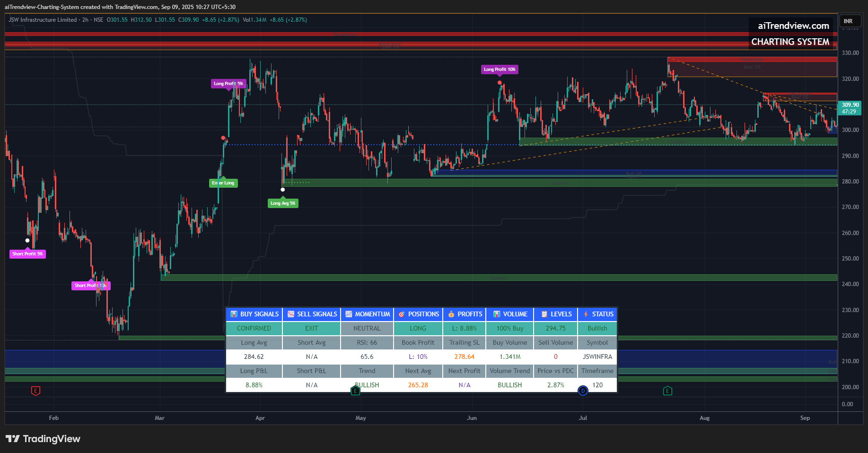Click the Profits money bag icon
Viewport: 868px width, 453px height.
click(x=451, y=314)
